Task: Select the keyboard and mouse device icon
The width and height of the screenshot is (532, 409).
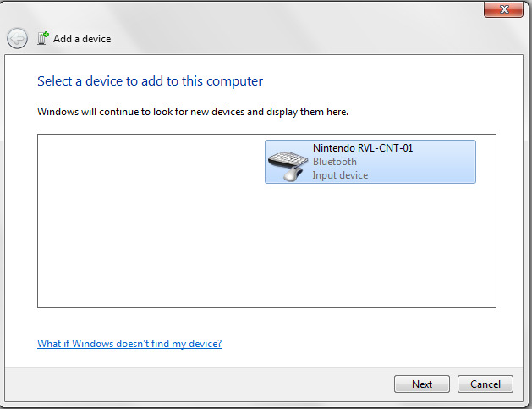Action: tap(288, 166)
